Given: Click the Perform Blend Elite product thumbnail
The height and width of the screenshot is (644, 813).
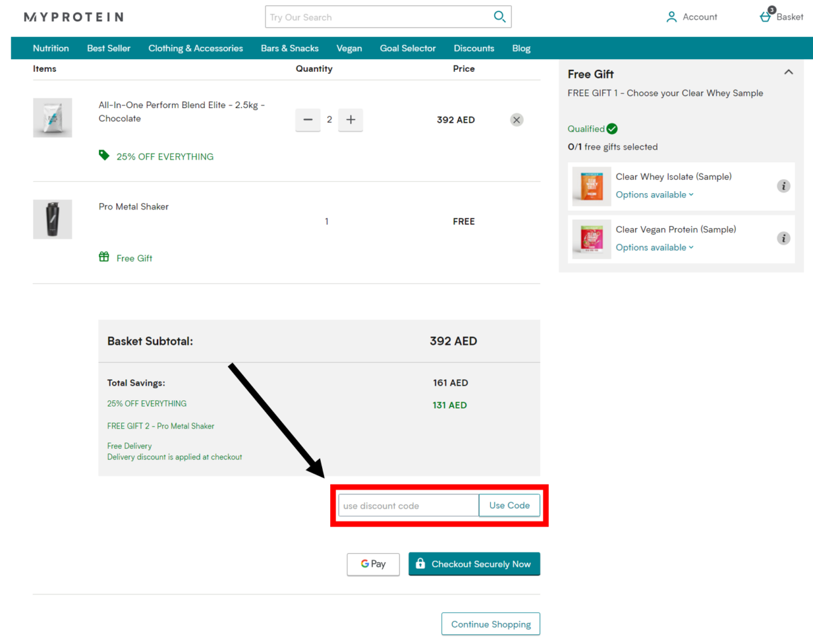Looking at the screenshot, I should click(x=53, y=117).
